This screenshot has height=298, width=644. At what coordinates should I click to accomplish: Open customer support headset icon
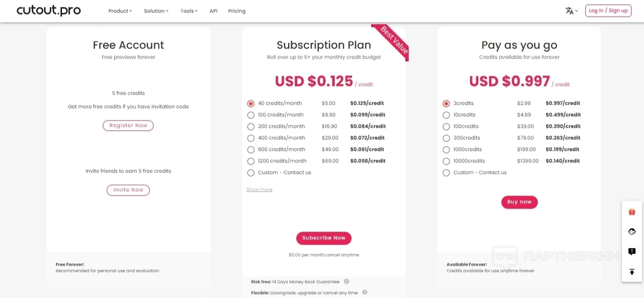click(632, 232)
